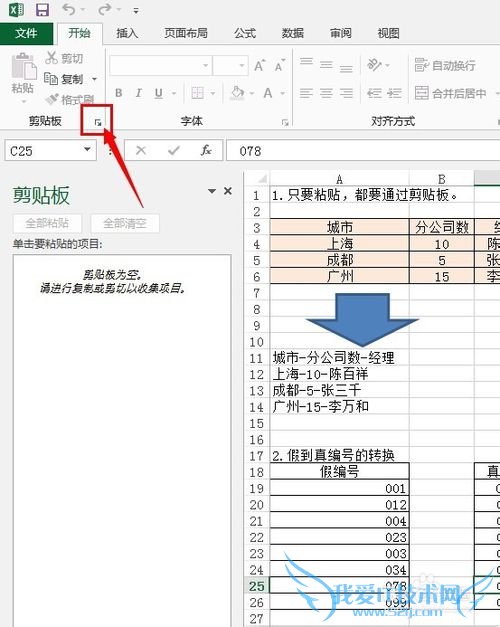Open the 字体 dialog launcher
This screenshot has height=627, width=500.
coord(285,122)
